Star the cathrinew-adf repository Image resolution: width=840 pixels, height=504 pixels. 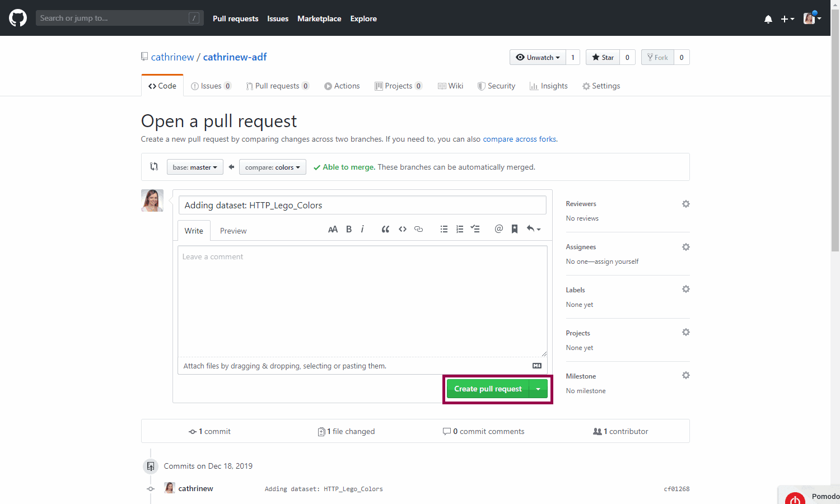tap(603, 58)
